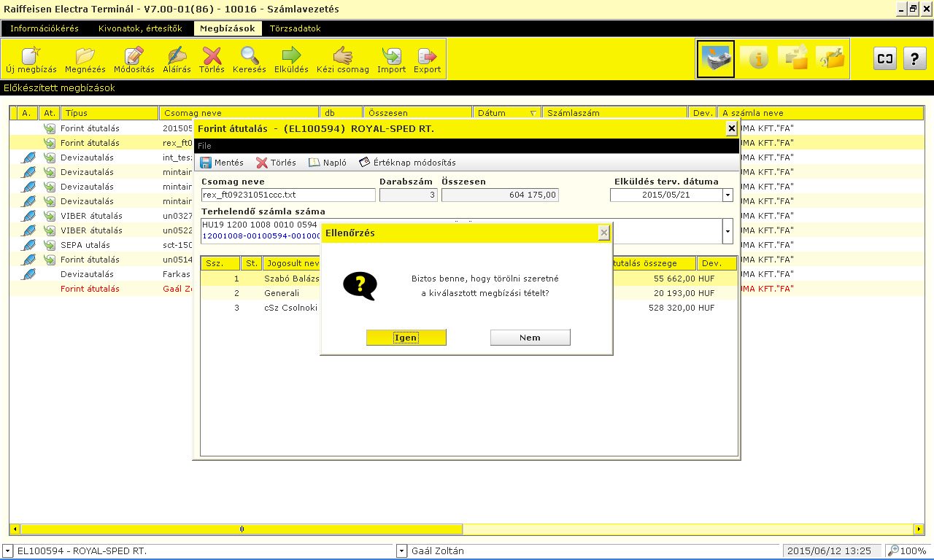Click horizontal scrollbar right arrow

919,529
